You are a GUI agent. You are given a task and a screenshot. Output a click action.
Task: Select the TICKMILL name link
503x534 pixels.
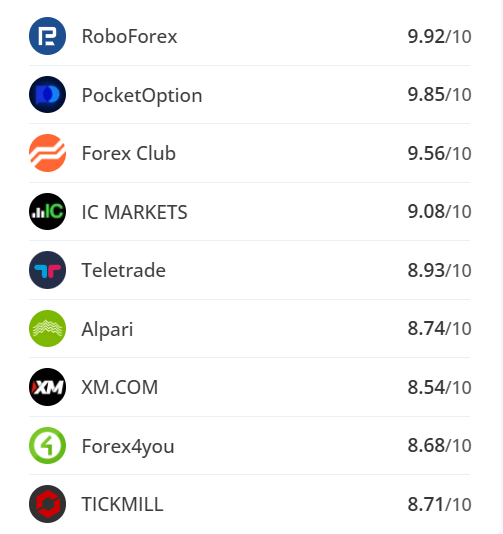click(123, 504)
